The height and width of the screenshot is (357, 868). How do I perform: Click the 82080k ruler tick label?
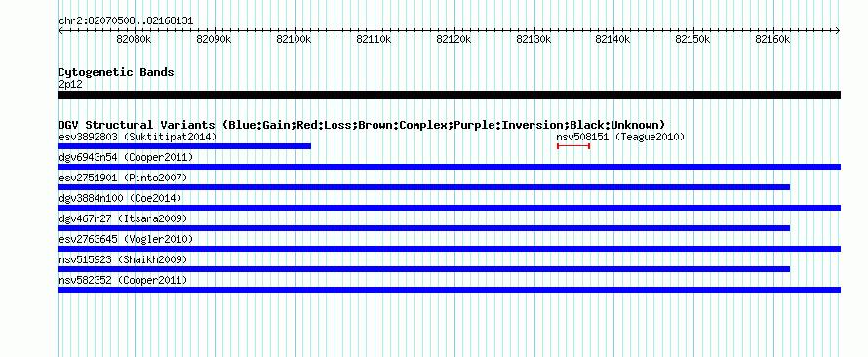point(134,40)
